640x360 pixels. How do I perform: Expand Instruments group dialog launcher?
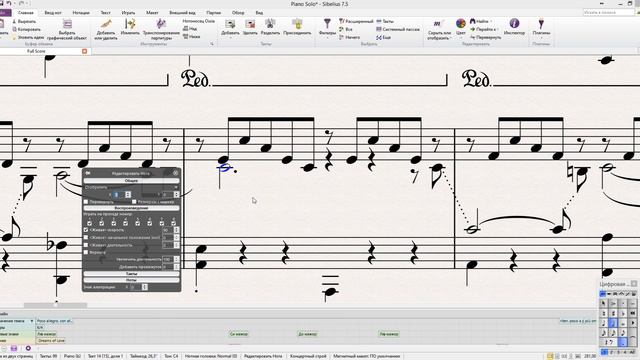click(212, 44)
